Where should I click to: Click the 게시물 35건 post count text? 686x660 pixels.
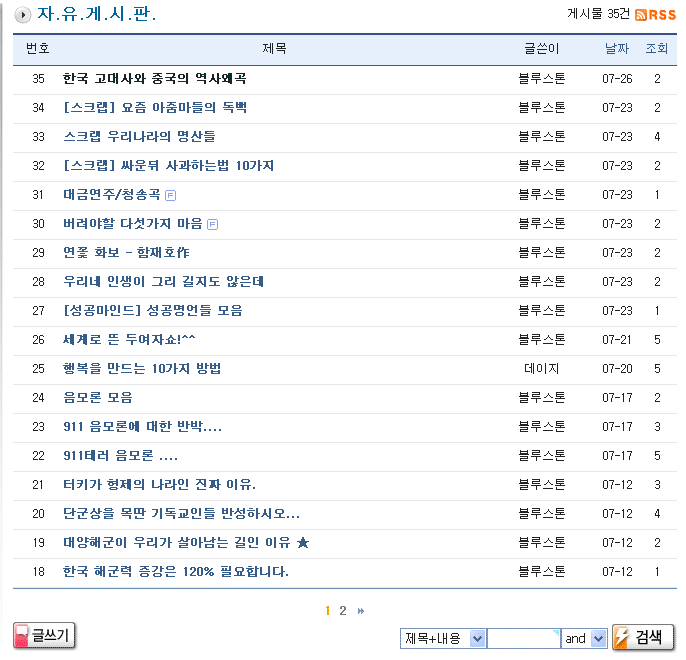click(x=598, y=14)
